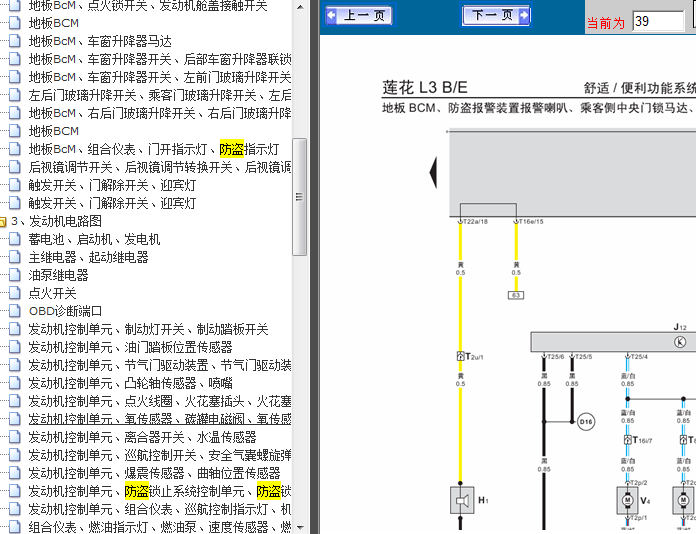
Task: Select 地板BcM、点火锁开关、发动机舱盖接触开关 entry
Action: pyautogui.click(x=148, y=5)
